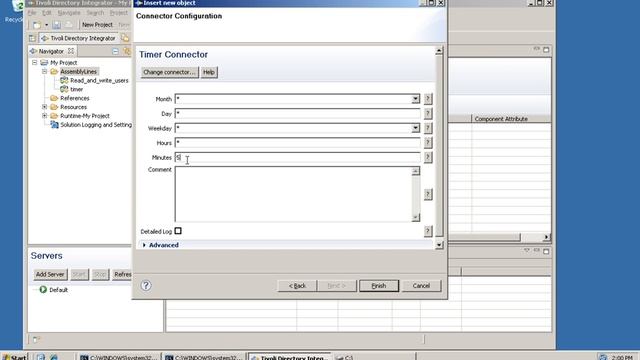Expand the Runtime-My Project tree node
640x360 pixels.
[x=44, y=116]
